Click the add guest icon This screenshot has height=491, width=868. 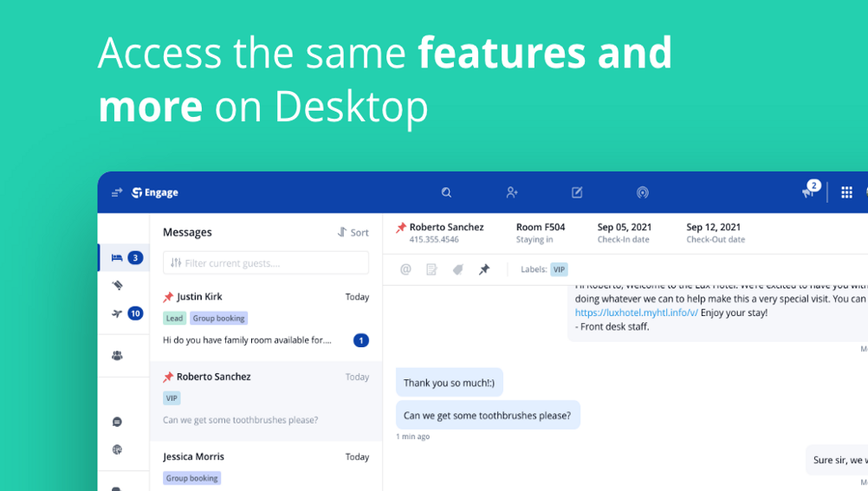pos(512,192)
